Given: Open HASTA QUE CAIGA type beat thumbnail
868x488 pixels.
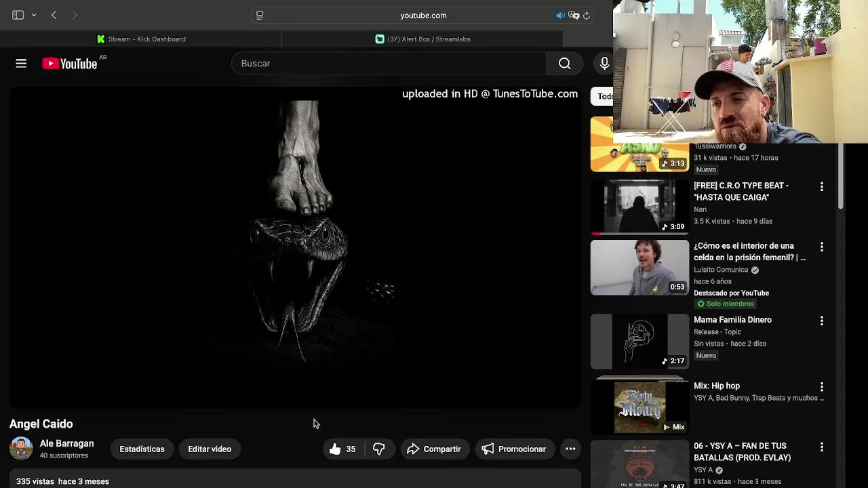Looking at the screenshot, I should click(639, 207).
